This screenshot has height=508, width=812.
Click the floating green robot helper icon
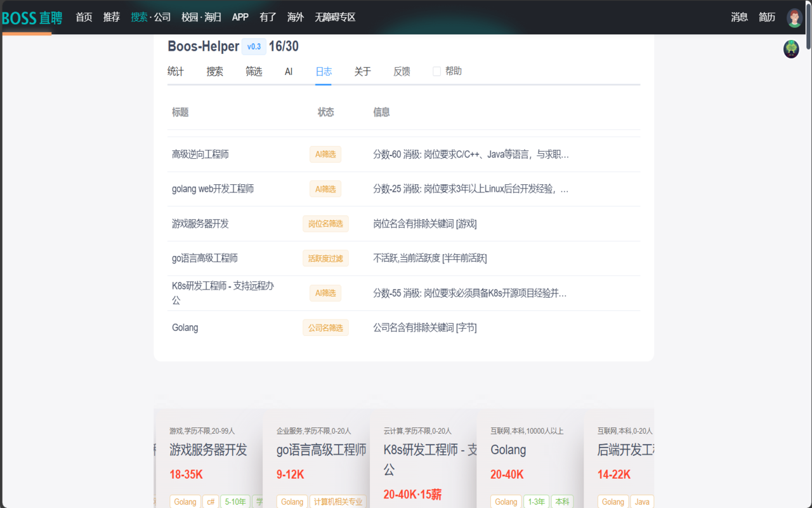coord(790,48)
